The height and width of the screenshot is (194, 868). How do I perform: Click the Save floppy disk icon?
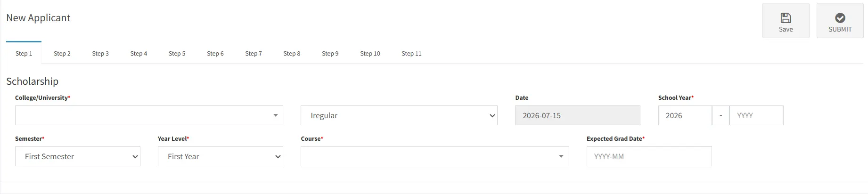click(x=786, y=18)
